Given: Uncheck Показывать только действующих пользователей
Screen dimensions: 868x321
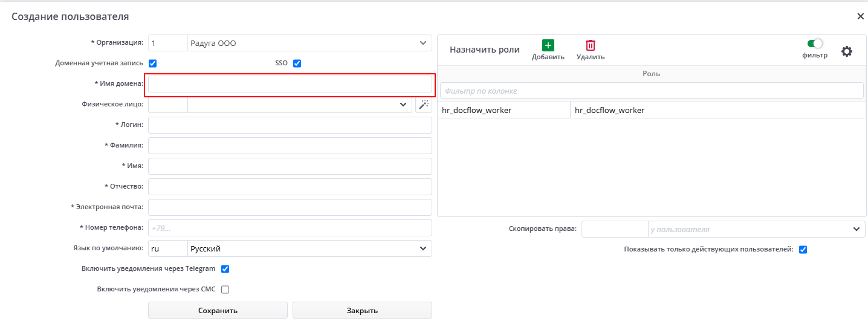Looking at the screenshot, I should click(x=803, y=249).
